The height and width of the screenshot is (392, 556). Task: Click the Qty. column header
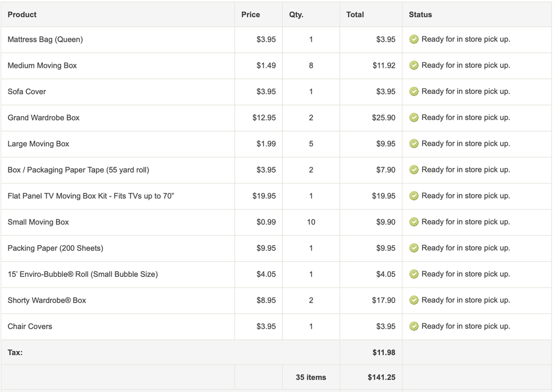296,14
